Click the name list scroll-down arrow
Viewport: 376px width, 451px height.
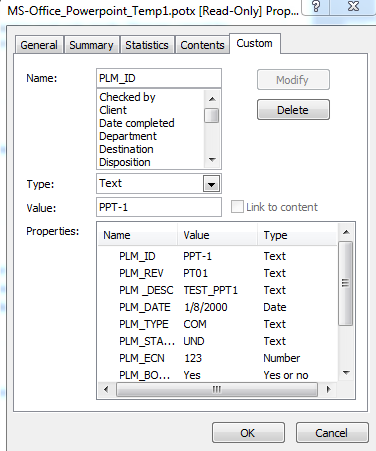212,160
